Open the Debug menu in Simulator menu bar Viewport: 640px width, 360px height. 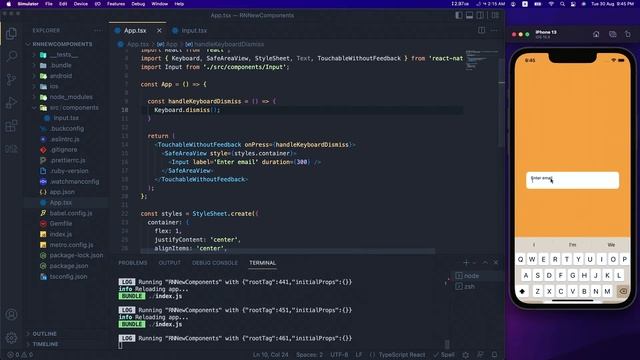coord(138,4)
